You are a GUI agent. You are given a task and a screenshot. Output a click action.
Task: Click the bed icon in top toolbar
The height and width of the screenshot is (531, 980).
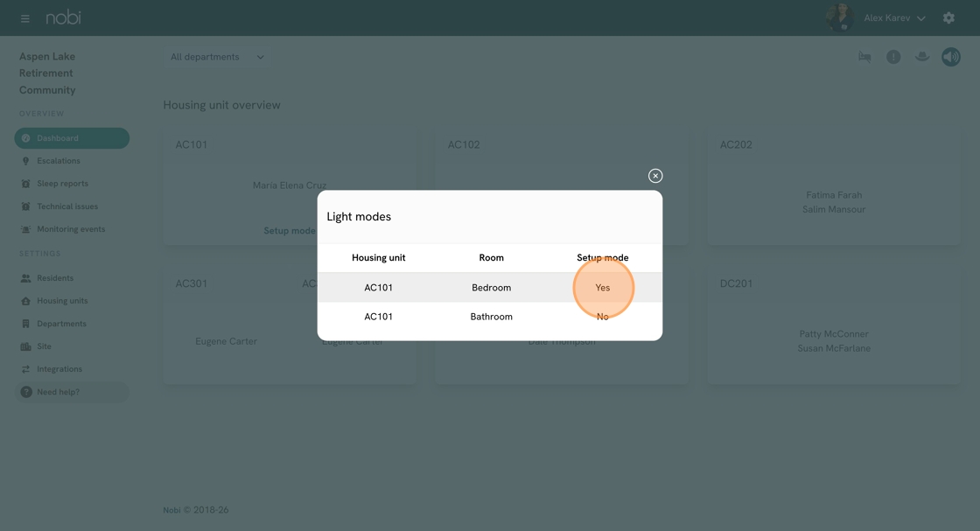tap(864, 57)
